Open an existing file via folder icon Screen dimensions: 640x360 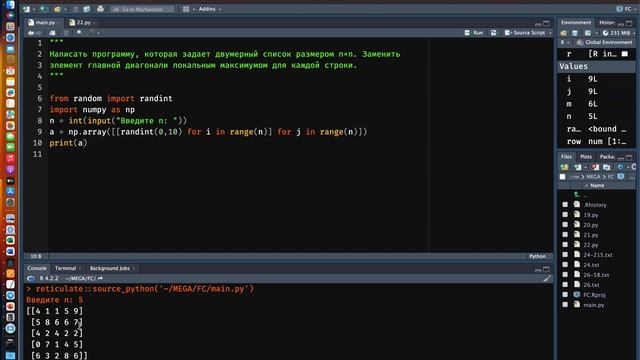pos(57,9)
